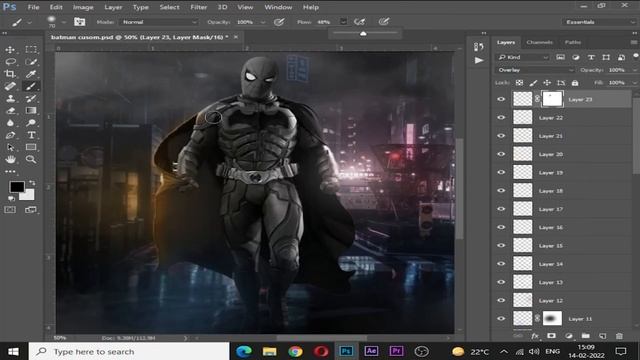Hide Layer 21 visibility eye

[501, 136]
